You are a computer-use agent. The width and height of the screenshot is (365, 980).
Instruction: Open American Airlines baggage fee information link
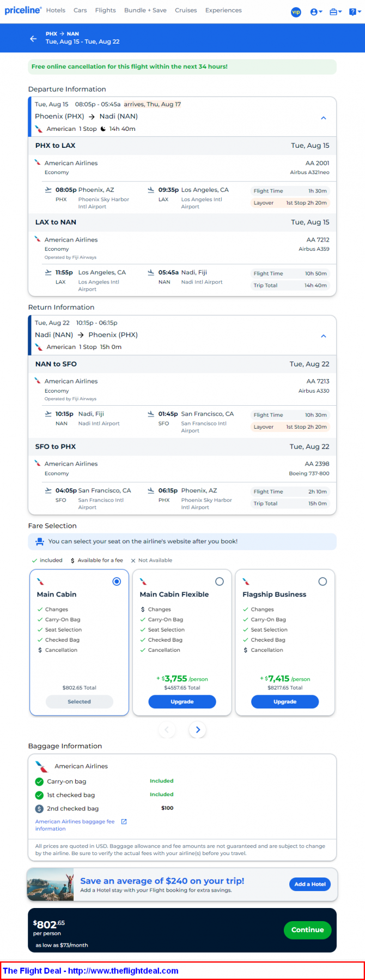click(75, 825)
